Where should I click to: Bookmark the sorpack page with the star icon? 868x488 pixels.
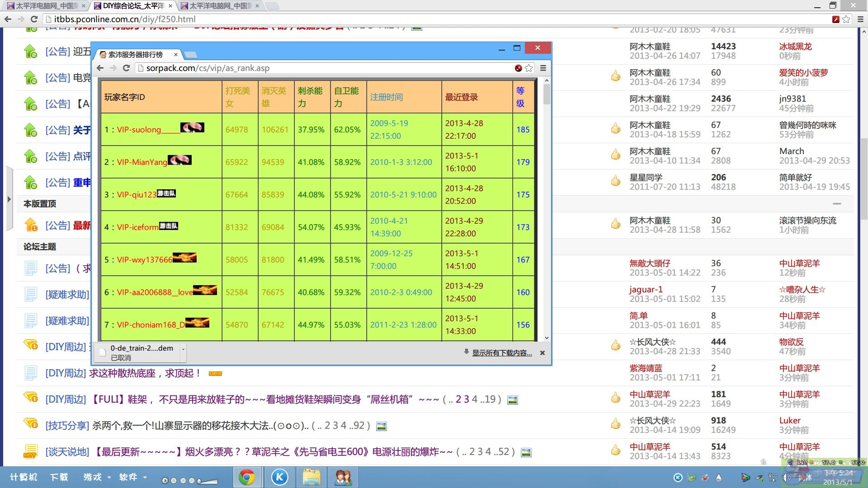pyautogui.click(x=529, y=68)
